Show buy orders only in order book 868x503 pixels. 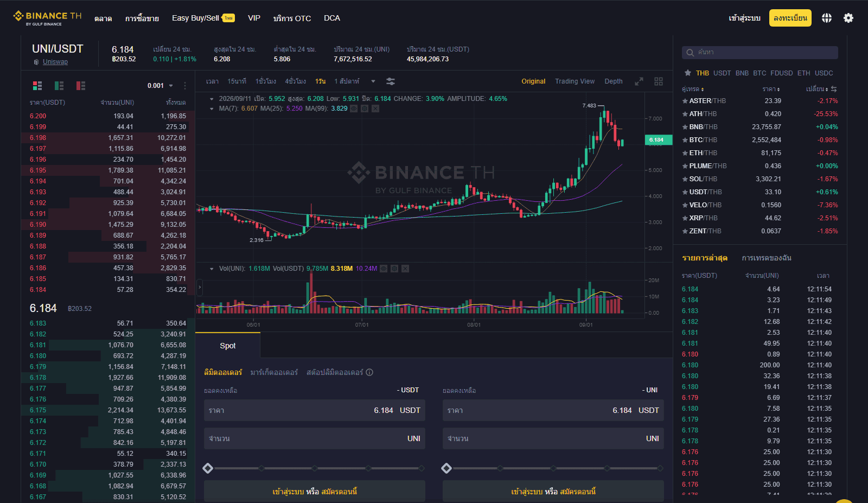59,86
